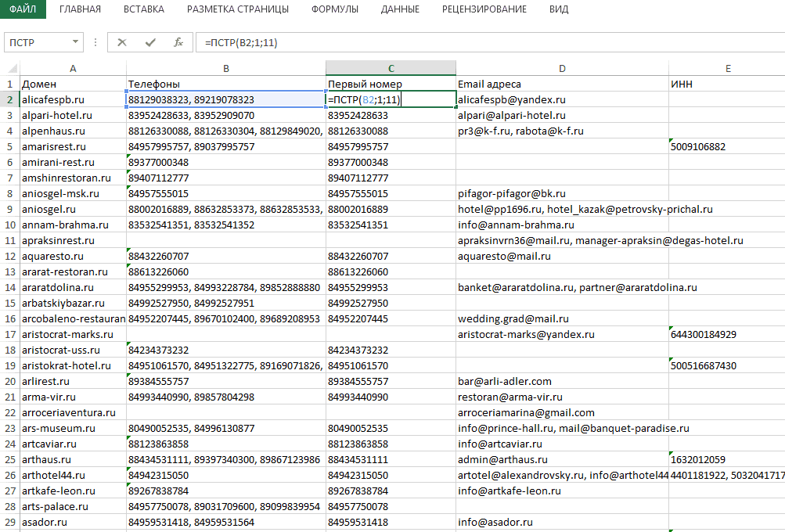This screenshot has width=785, height=532.
Task: Open the ФОРМУЛЫ ribbon tab
Action: (335, 9)
